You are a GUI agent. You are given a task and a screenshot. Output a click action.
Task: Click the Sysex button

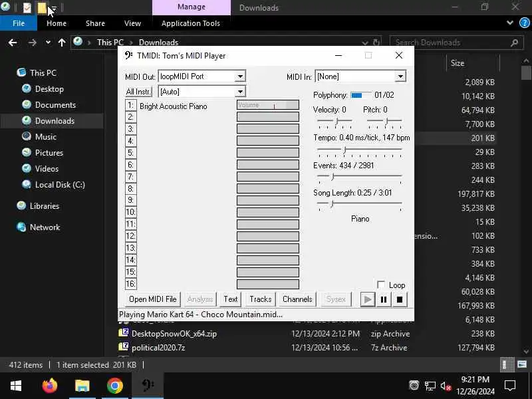[336, 299]
